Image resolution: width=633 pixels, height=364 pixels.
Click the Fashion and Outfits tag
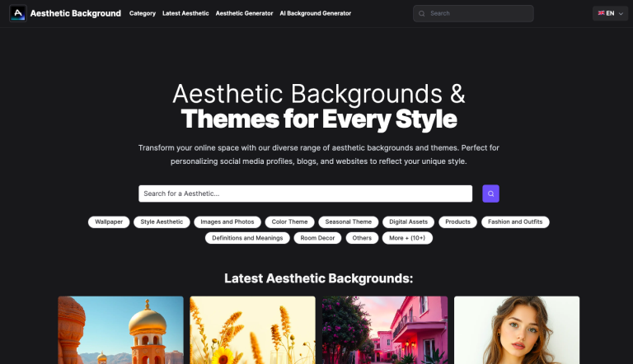click(516, 222)
